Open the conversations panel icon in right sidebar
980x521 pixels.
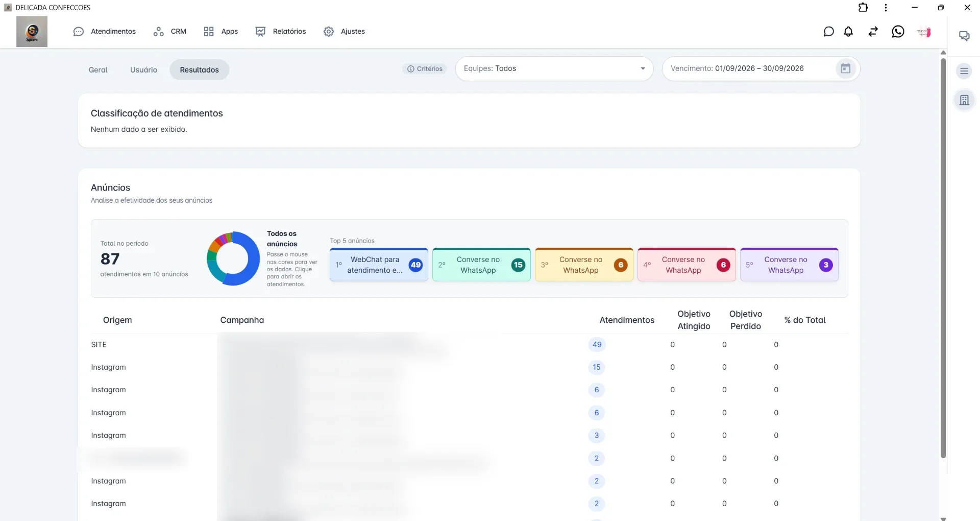(x=964, y=36)
